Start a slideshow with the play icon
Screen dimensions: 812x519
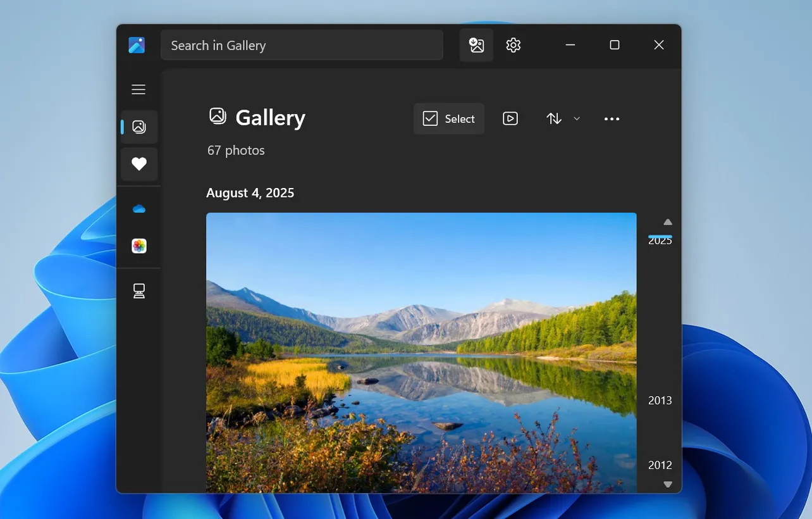510,118
